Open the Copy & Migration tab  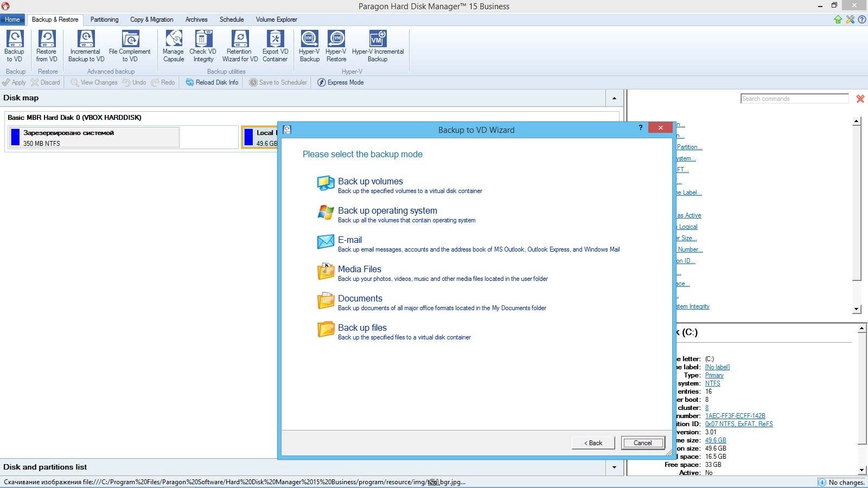151,20
